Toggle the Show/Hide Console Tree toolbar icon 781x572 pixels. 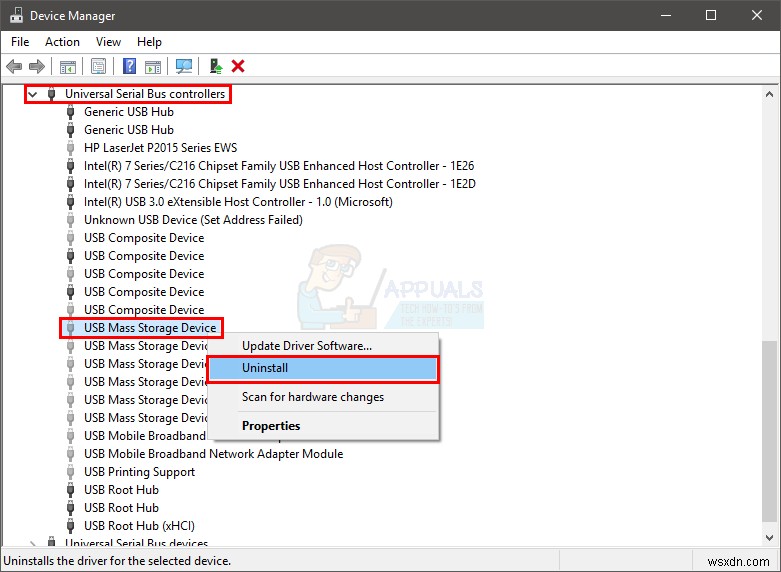[68, 66]
